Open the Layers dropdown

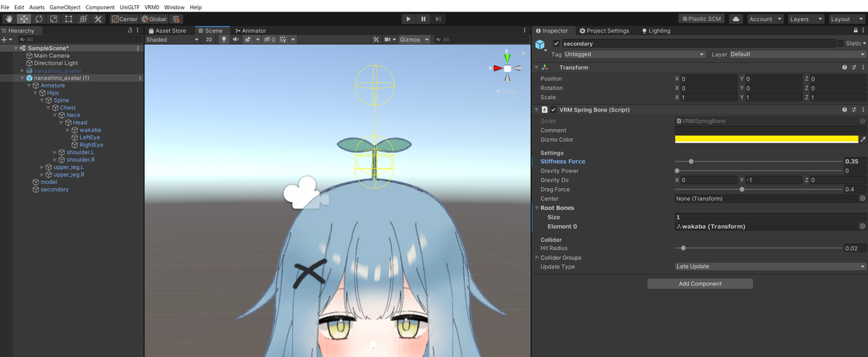[806, 19]
